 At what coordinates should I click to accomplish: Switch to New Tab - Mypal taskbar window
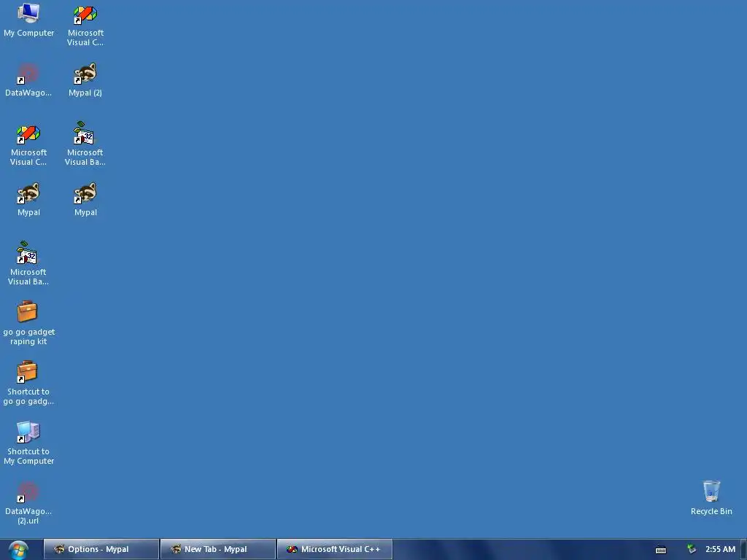[x=217, y=549]
